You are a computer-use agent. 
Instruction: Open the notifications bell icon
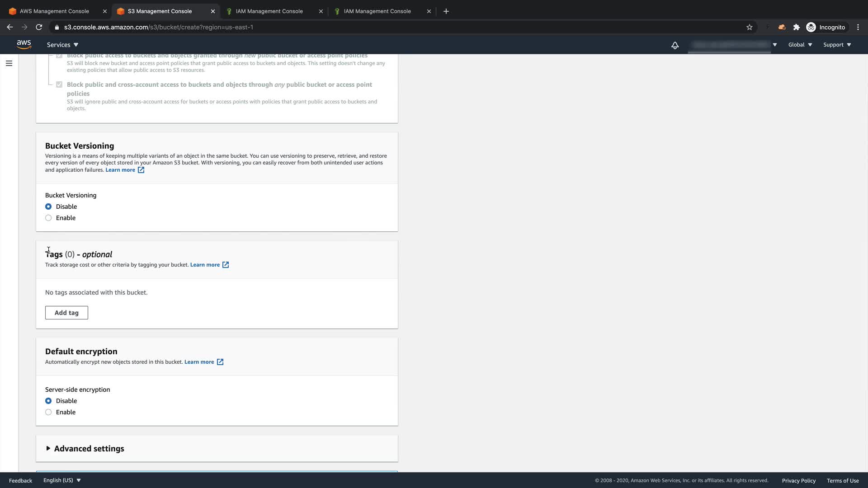tap(675, 45)
